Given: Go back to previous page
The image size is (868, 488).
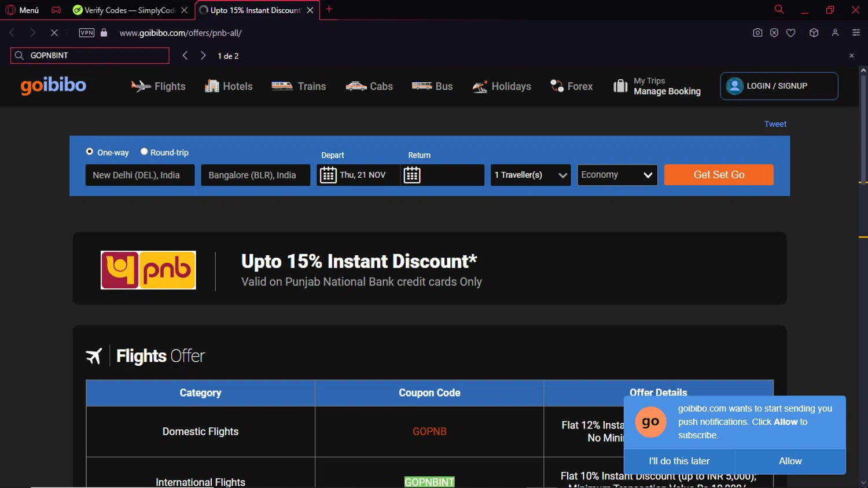Looking at the screenshot, I should tap(12, 33).
